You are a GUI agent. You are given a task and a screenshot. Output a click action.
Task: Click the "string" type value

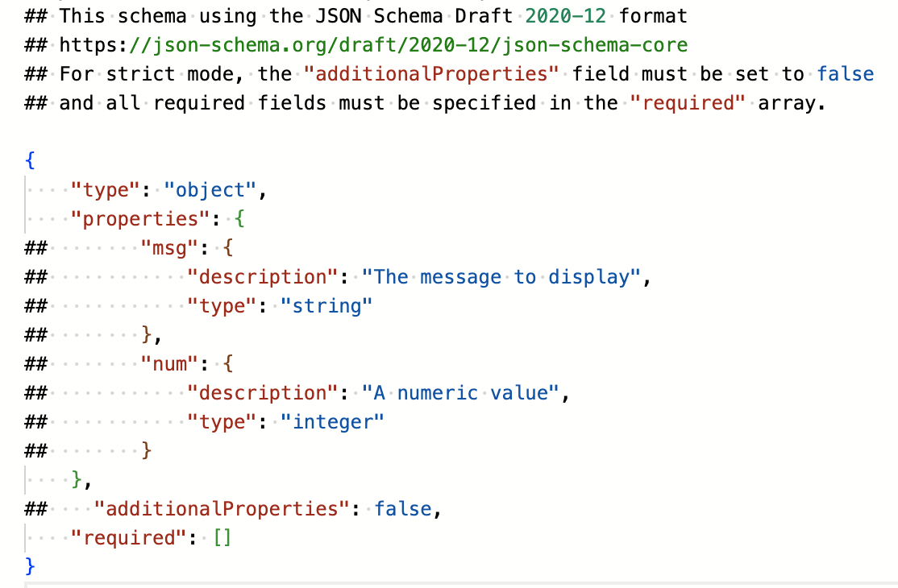pyautogui.click(x=326, y=305)
